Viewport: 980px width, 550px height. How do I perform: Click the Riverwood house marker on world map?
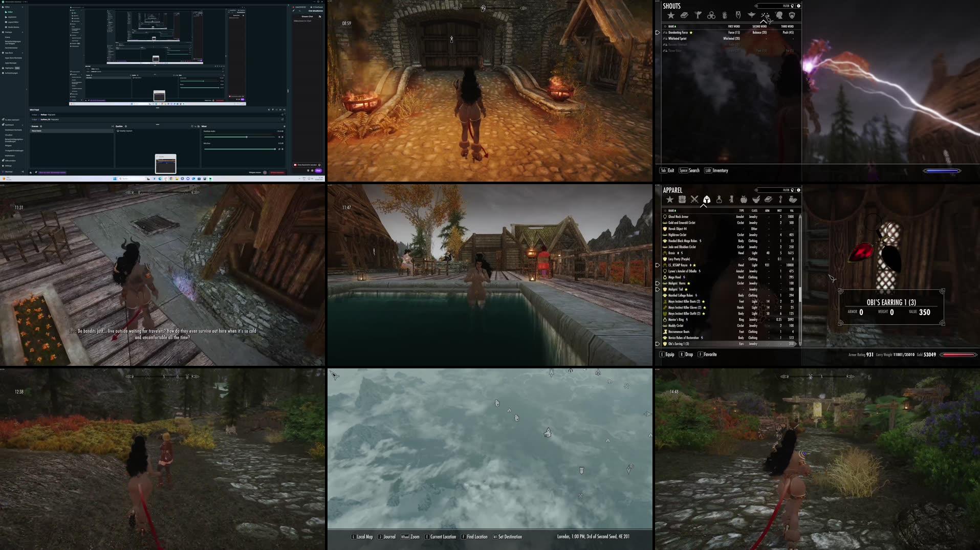coord(548,433)
